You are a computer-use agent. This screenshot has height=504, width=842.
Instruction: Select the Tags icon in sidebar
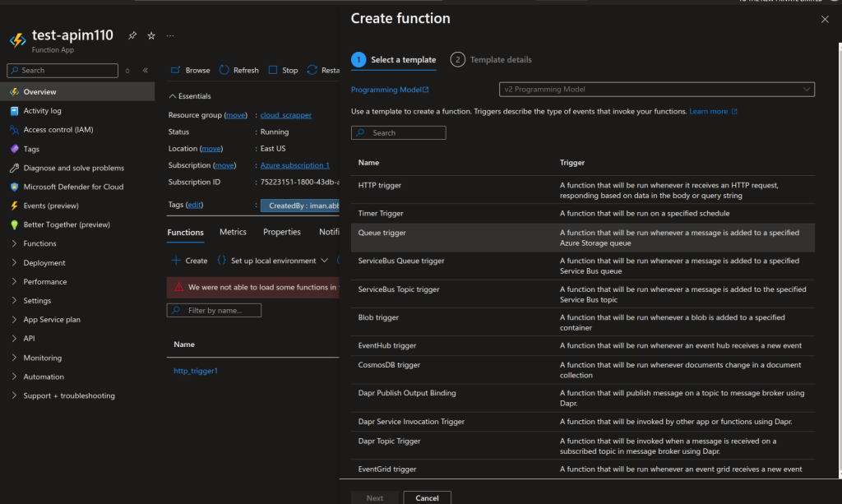(x=15, y=149)
